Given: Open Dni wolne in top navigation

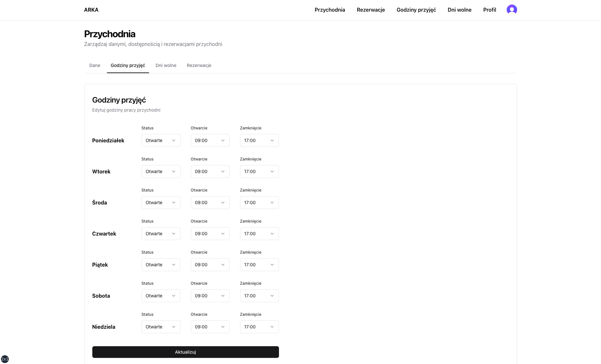Looking at the screenshot, I should (x=459, y=10).
